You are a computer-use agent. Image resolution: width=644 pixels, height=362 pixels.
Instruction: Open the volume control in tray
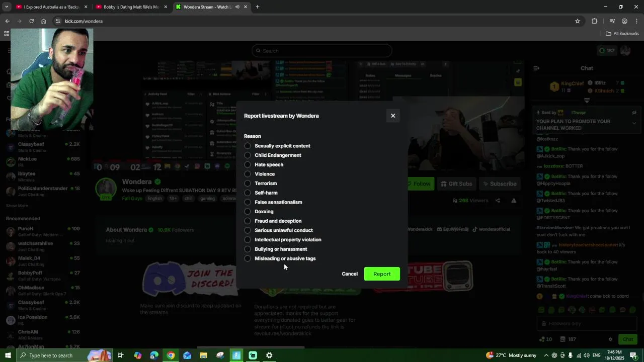coord(586,355)
